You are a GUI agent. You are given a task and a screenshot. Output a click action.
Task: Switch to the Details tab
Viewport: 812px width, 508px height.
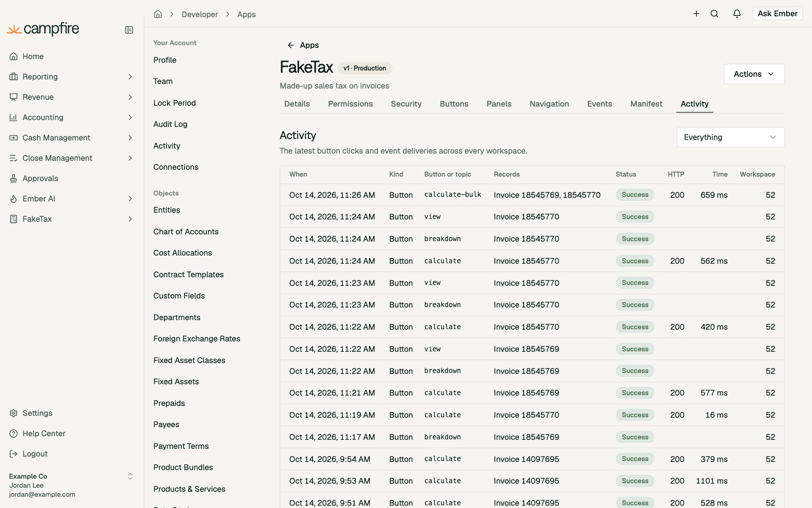pos(297,104)
